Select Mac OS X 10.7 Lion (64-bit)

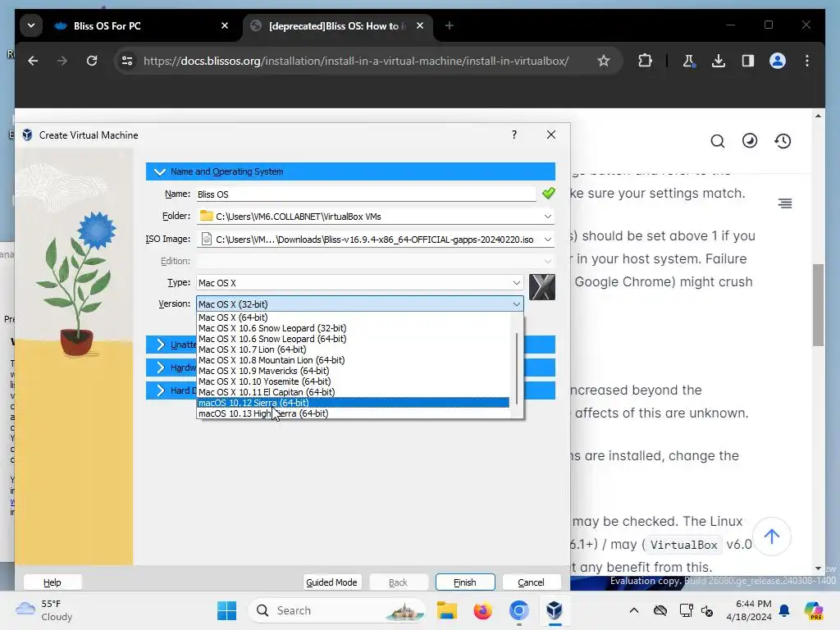point(353,349)
